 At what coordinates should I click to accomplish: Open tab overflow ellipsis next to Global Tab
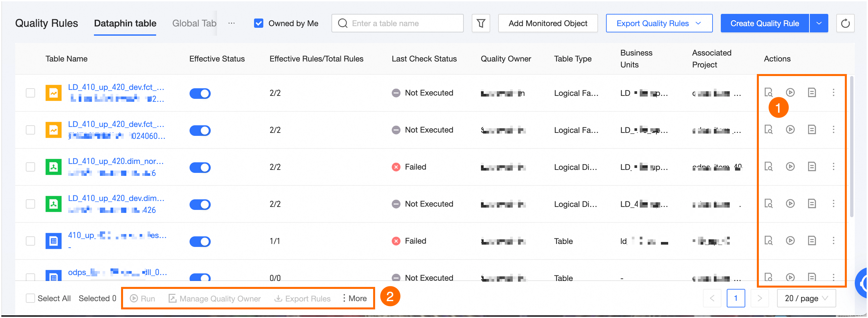231,23
